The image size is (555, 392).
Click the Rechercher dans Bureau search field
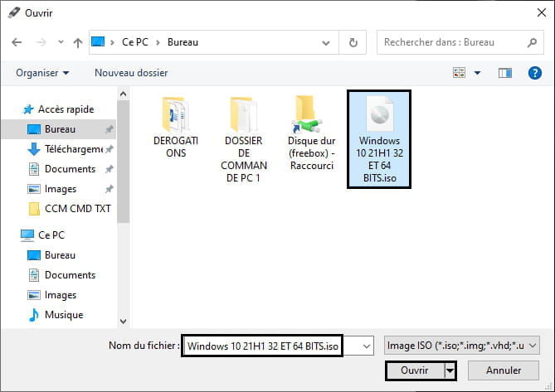460,42
